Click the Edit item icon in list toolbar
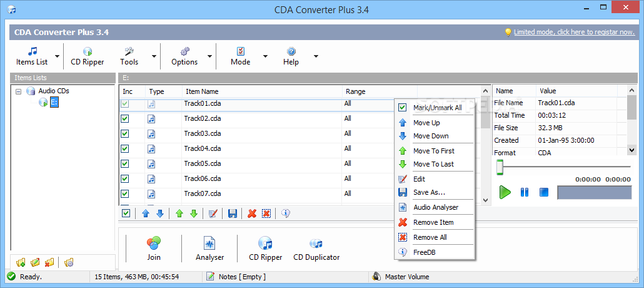This screenshot has width=644, height=288. point(213,213)
